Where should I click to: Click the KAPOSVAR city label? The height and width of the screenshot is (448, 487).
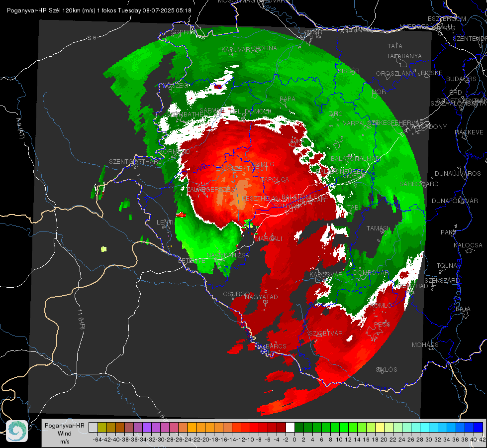point(326,275)
